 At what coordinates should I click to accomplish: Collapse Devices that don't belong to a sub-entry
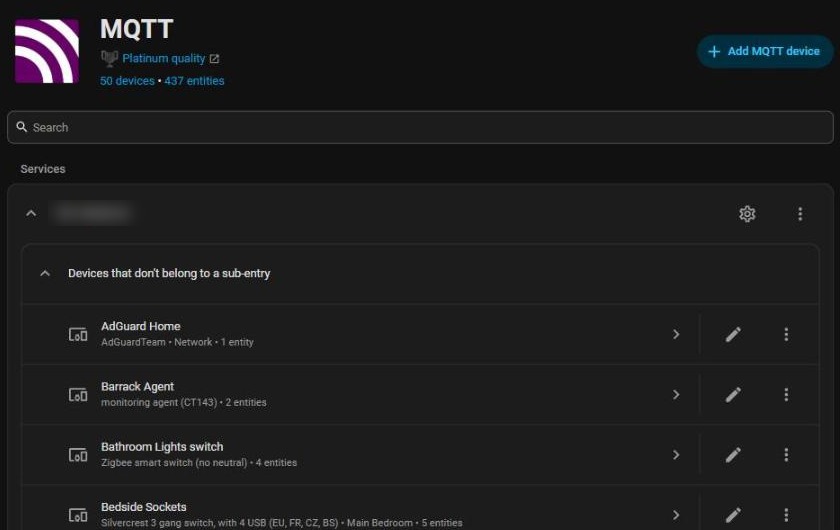tap(45, 273)
